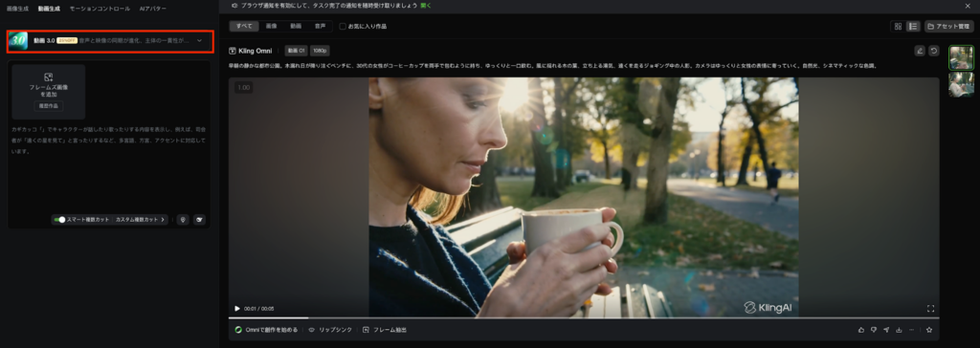Open the 画像生成 tab
Viewport: 980px width, 348px height.
pos(17,9)
